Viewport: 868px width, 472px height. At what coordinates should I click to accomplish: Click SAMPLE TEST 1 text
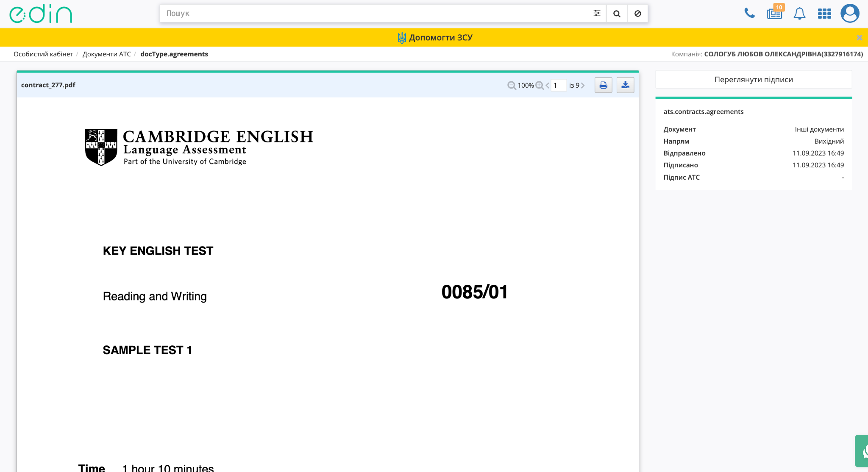(x=147, y=350)
